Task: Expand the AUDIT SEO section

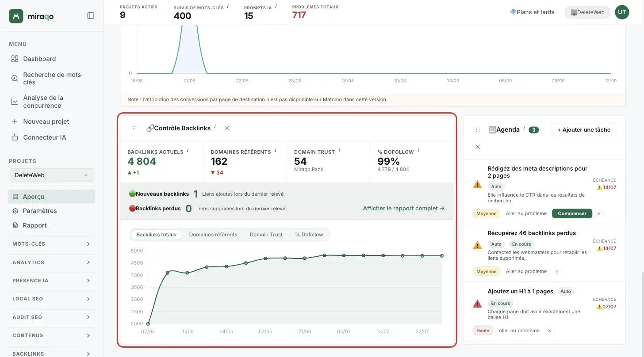Action: [51, 317]
